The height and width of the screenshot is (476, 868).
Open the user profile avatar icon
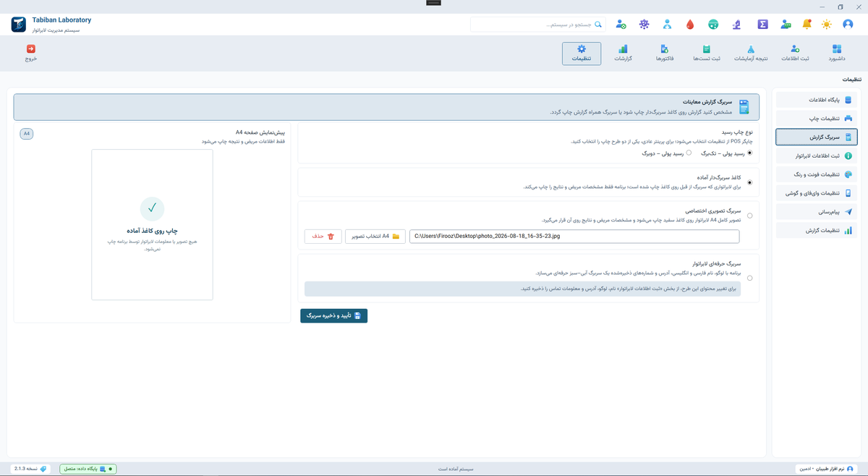point(848,24)
